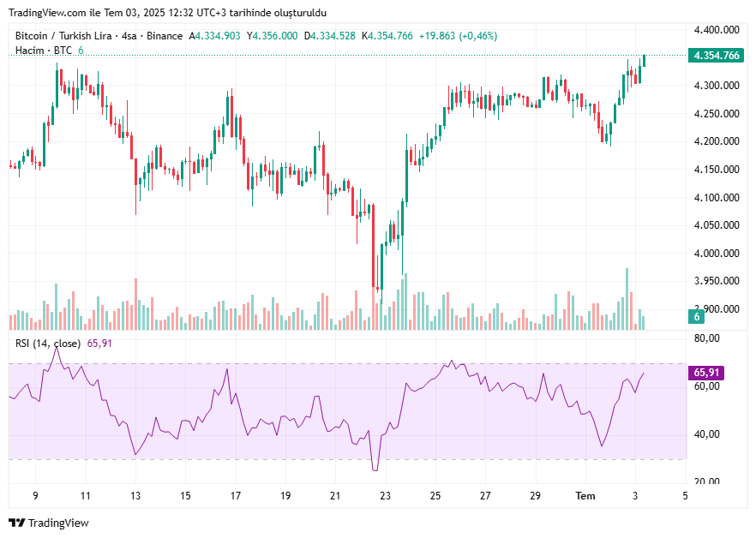Viewport: 756px width, 538px height.
Task: Click the opening price value A4.334.903
Action: [x=214, y=36]
